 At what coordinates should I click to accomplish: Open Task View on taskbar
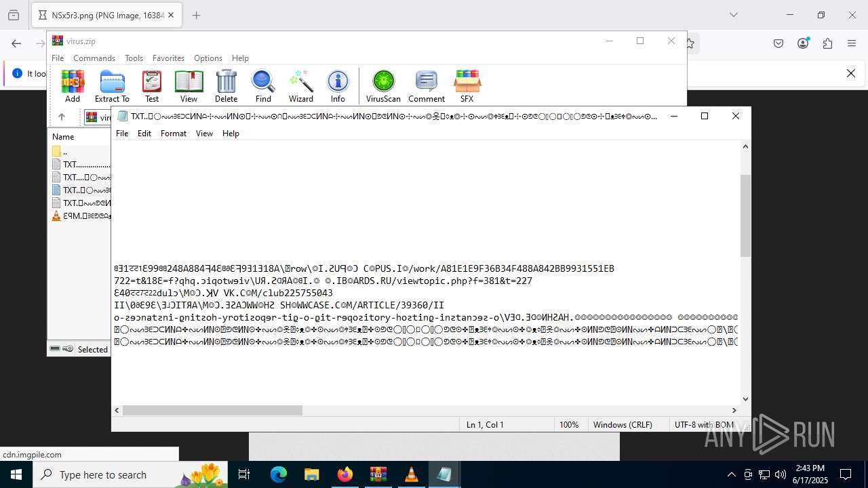[x=245, y=474]
